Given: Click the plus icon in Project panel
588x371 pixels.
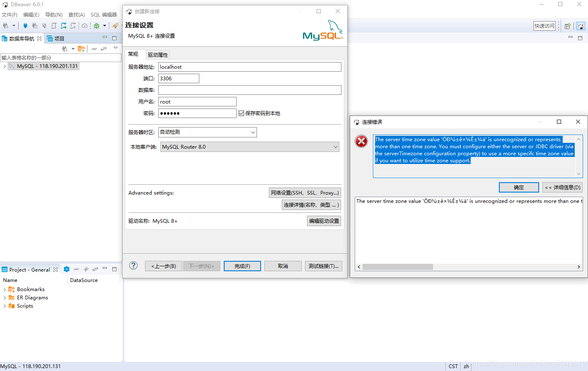Looking at the screenshot, I should 86,269.
